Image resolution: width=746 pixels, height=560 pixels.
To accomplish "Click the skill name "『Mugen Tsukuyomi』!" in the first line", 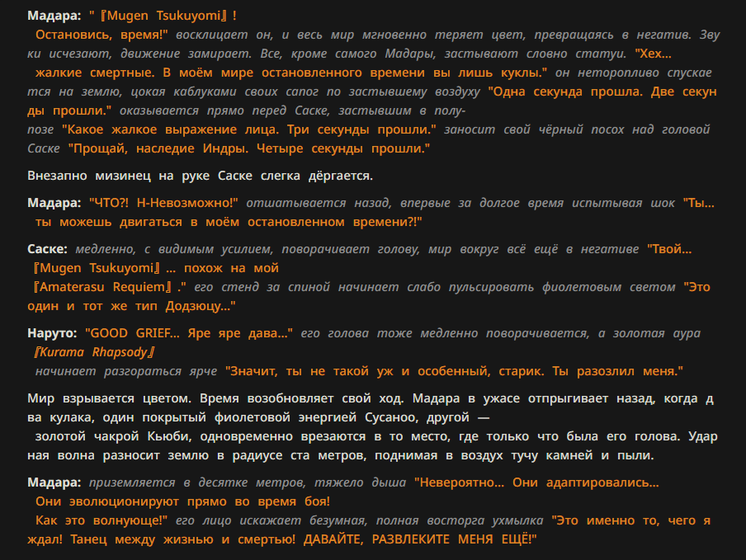I will (168, 16).
